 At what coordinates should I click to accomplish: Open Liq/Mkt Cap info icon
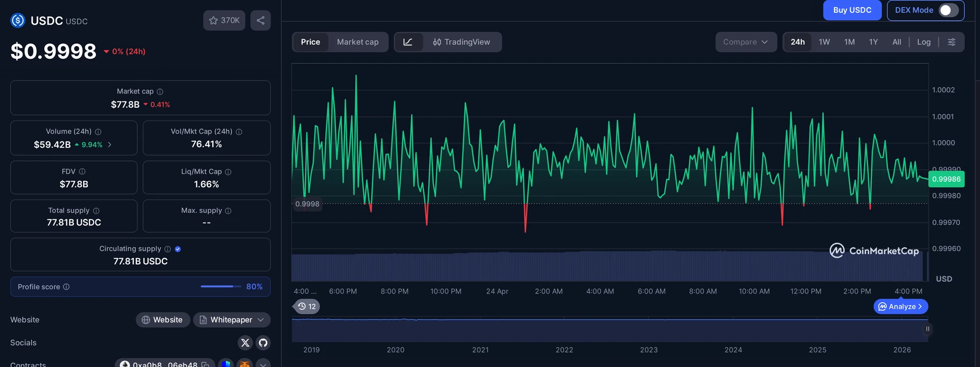(x=228, y=172)
